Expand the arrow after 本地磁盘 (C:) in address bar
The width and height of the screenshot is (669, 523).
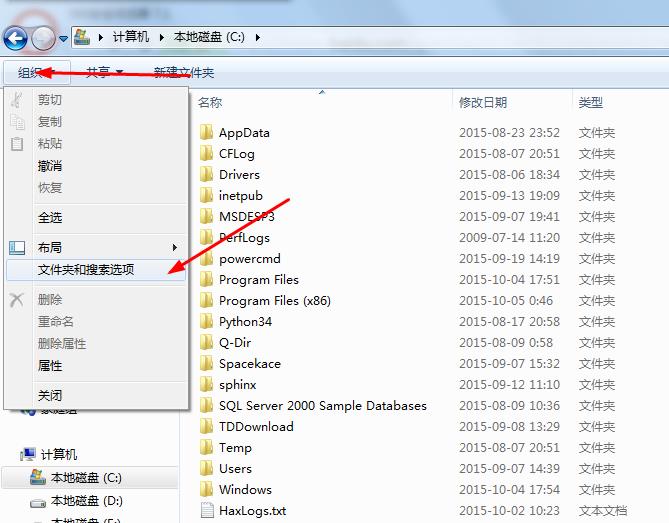(257, 38)
